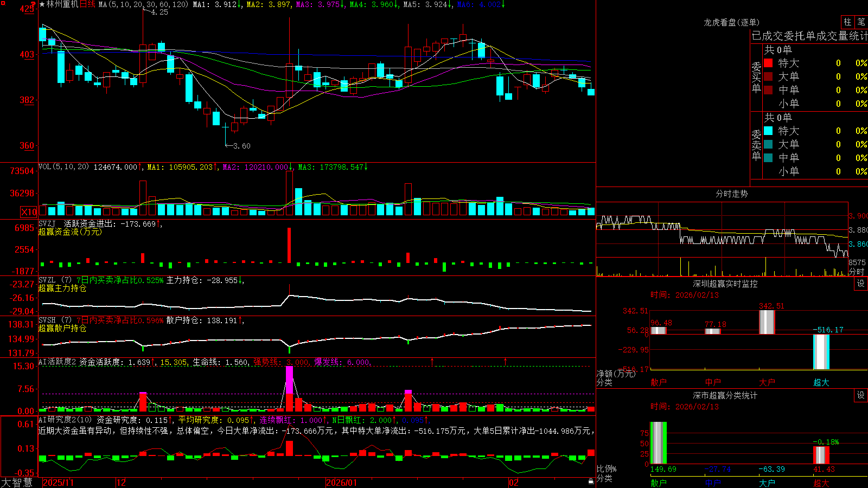Click the star favorite icon before 林州重机
This screenshot has height=488, width=868.
[42, 4]
